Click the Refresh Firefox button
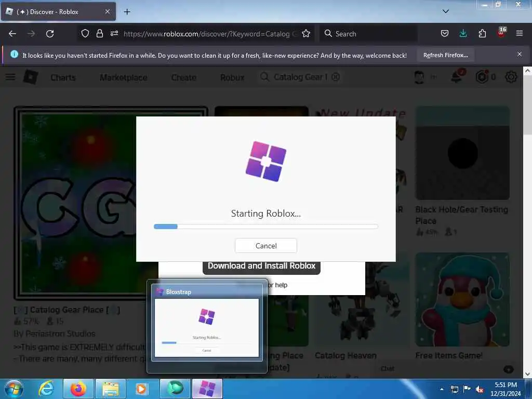Screen dimensions: 532x399 pyautogui.click(x=445, y=55)
